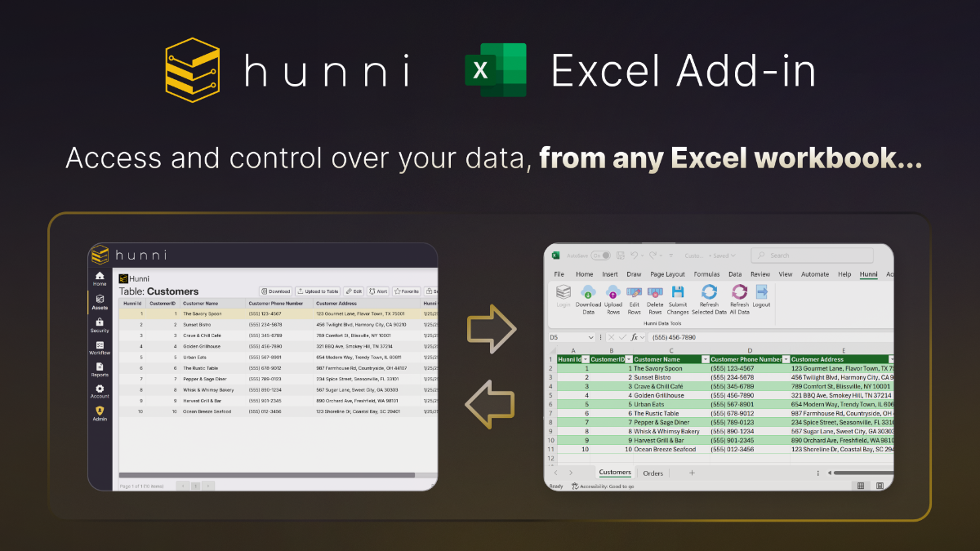
Task: Open Reports in the Hunni sidebar
Action: 100,369
